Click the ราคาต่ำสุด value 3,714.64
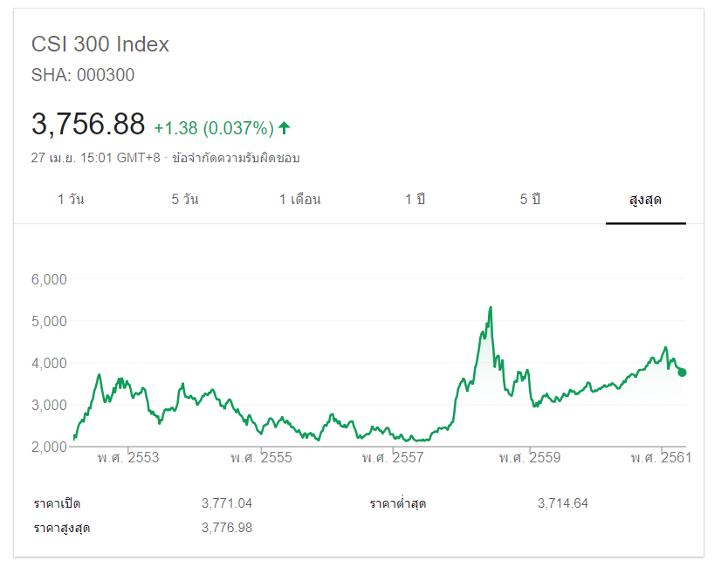Viewport: 728px width, 581px height. click(563, 503)
